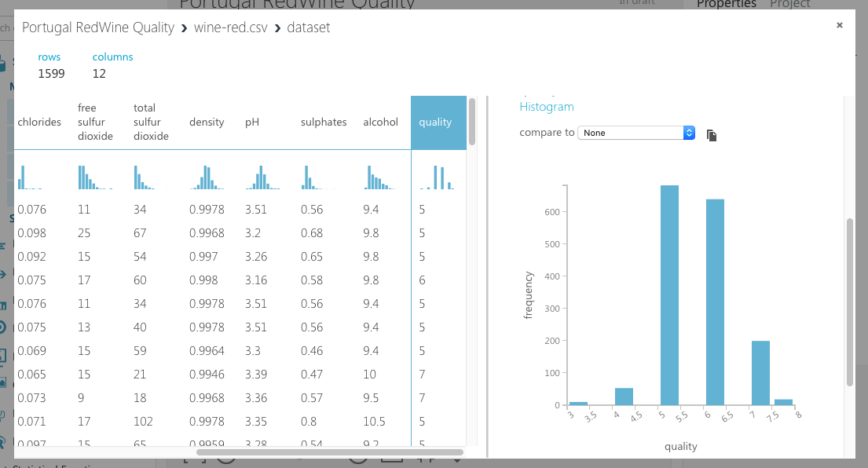The height and width of the screenshot is (468, 868).
Task: Click the tallest histogram bar at 5
Action: (669, 295)
